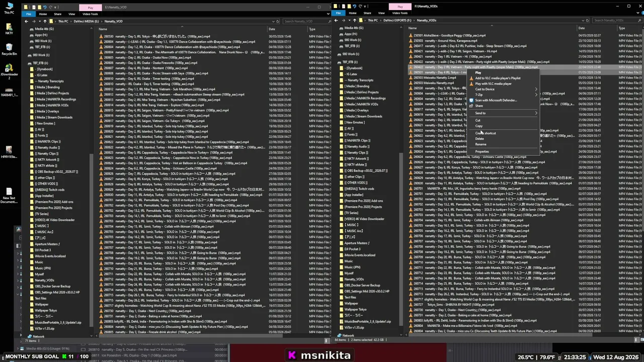Viewport: 644px width, 362px height.
Task: Click VLC icon of 250501 AlohaSteve file
Action: tap(411, 36)
